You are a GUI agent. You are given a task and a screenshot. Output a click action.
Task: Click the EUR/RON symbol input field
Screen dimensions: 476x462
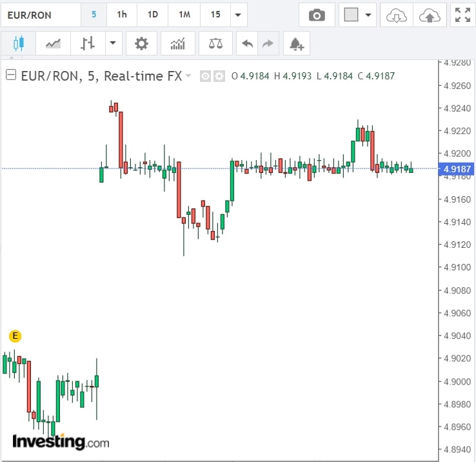click(x=40, y=14)
